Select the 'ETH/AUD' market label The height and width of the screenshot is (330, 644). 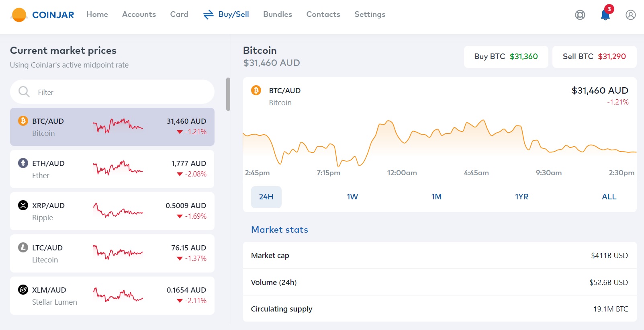pos(48,163)
